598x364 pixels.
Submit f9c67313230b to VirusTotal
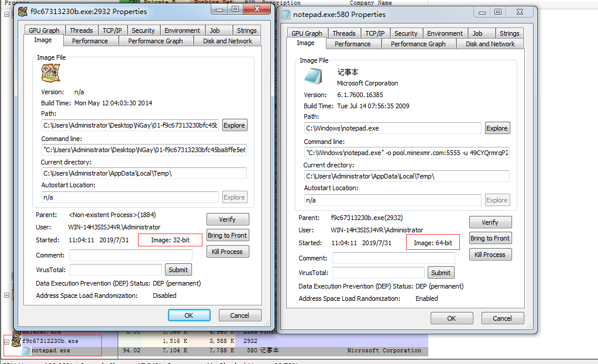[178, 270]
